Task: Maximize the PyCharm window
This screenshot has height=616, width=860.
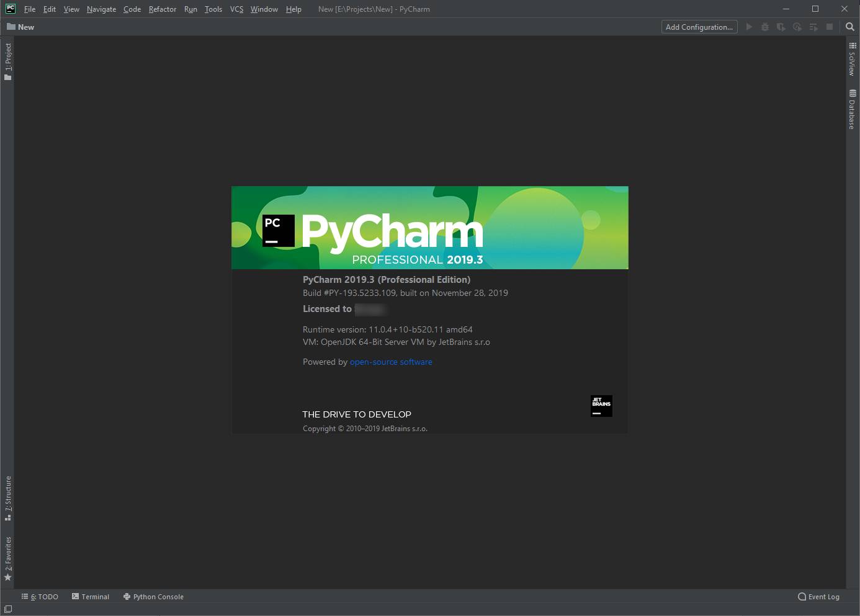Action: click(815, 9)
